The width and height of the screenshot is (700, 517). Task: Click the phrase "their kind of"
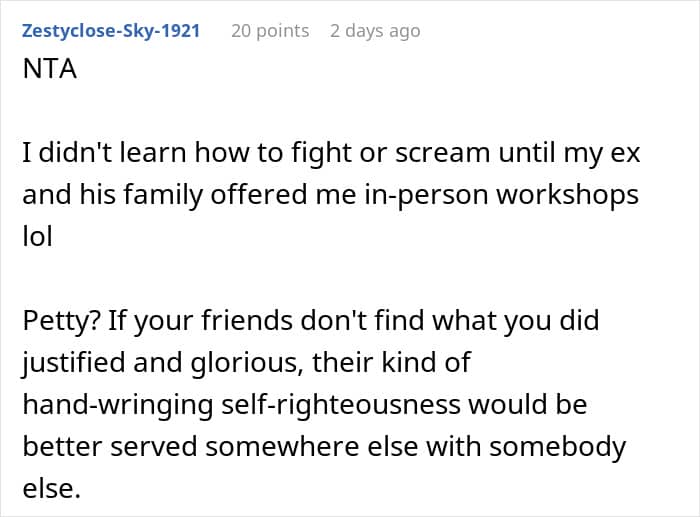click(x=392, y=362)
